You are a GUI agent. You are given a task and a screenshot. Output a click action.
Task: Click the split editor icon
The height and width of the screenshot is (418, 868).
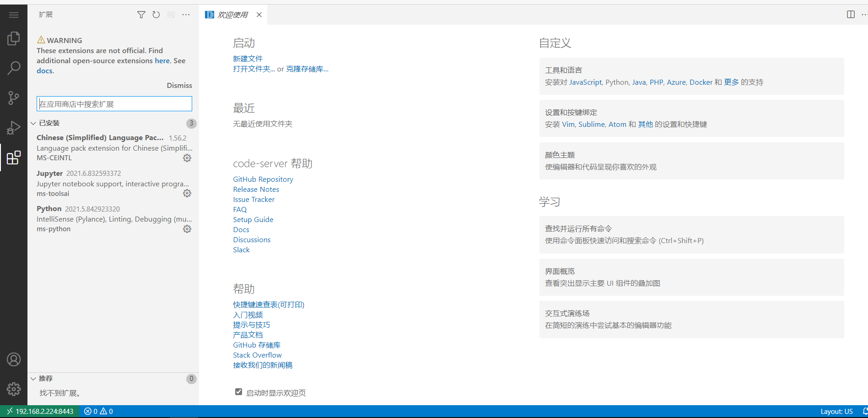pyautogui.click(x=851, y=15)
